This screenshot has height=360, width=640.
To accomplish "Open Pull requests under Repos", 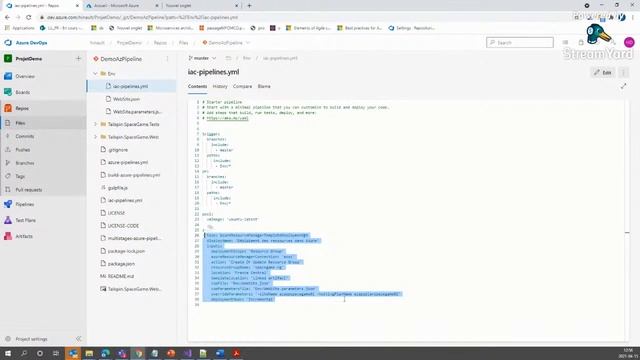I will 29,190.
